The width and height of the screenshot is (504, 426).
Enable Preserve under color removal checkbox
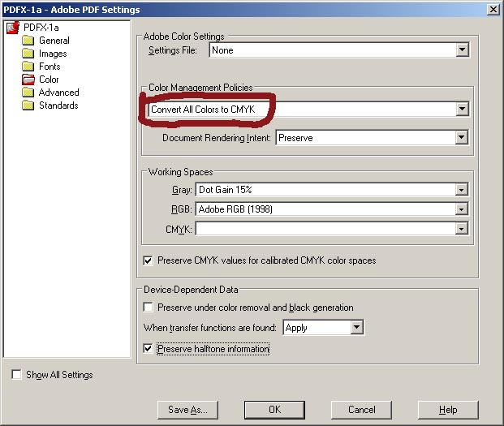[x=148, y=308]
